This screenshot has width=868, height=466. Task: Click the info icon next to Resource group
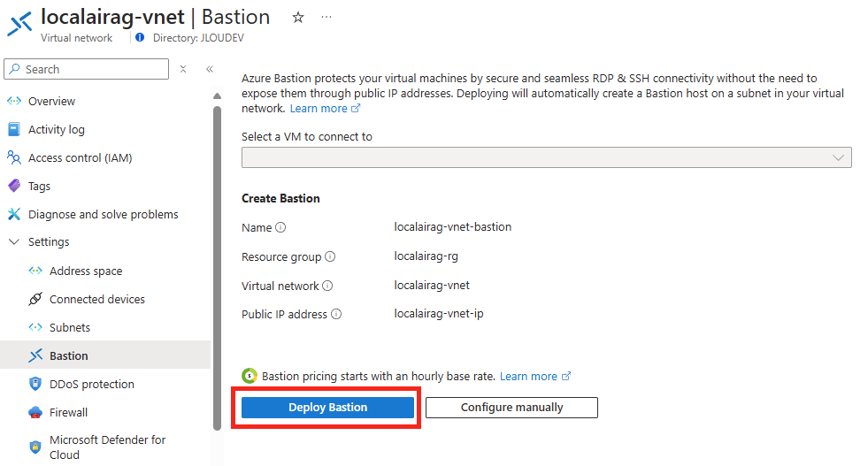(x=330, y=256)
